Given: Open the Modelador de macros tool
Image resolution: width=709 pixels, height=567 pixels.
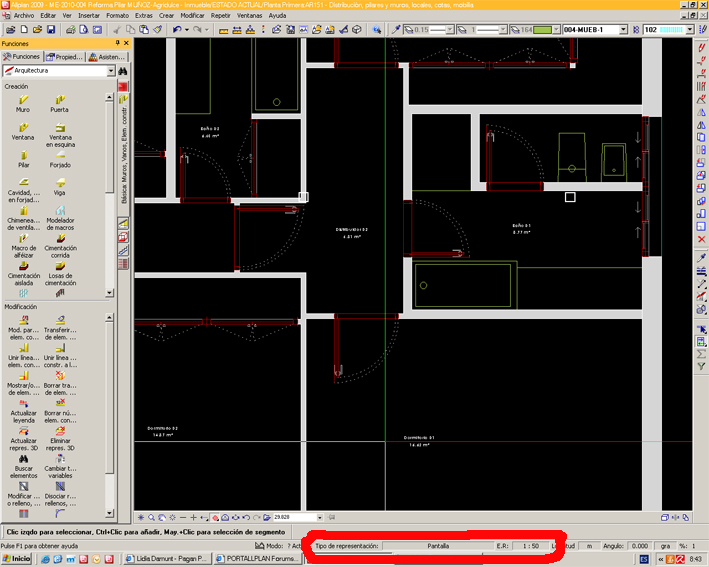Looking at the screenshot, I should tap(60, 218).
